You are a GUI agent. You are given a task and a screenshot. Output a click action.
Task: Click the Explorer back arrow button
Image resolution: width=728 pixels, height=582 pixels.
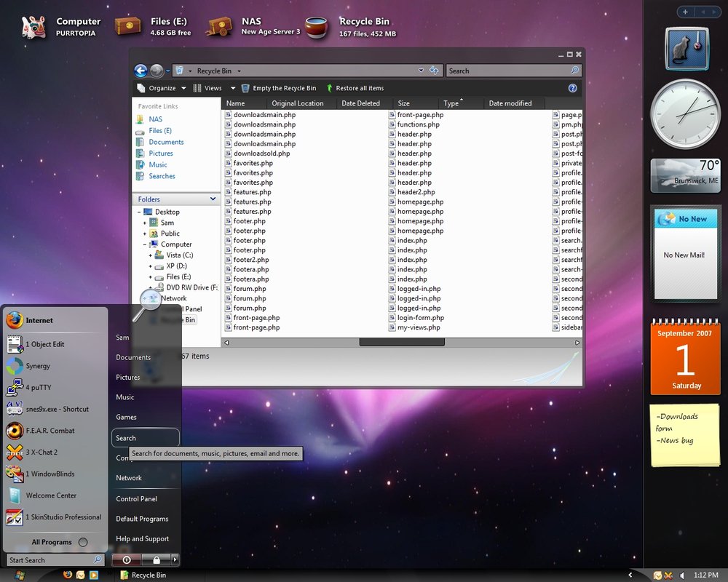pyautogui.click(x=141, y=71)
